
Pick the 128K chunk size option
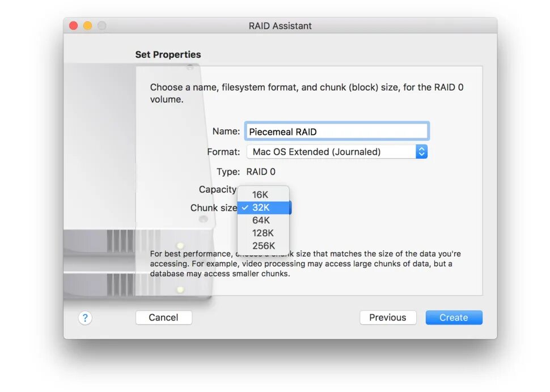tap(264, 233)
